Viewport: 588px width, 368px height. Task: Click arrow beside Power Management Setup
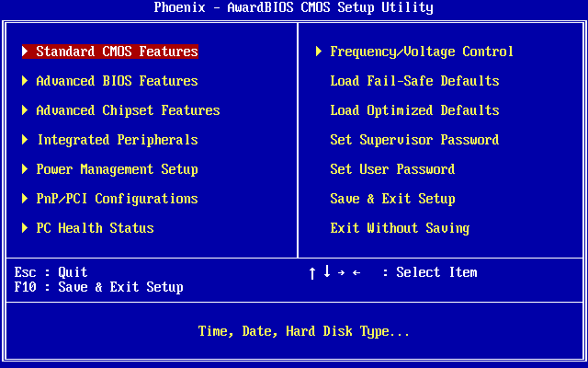click(x=25, y=169)
